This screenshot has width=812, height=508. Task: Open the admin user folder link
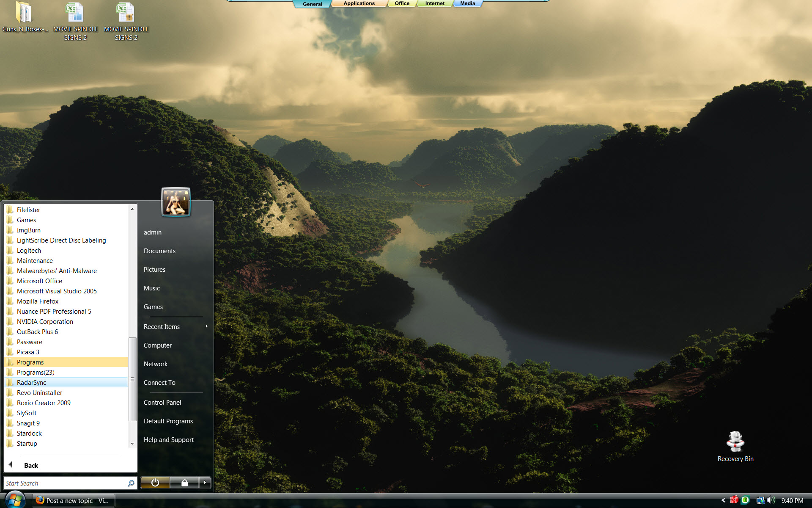click(x=153, y=232)
